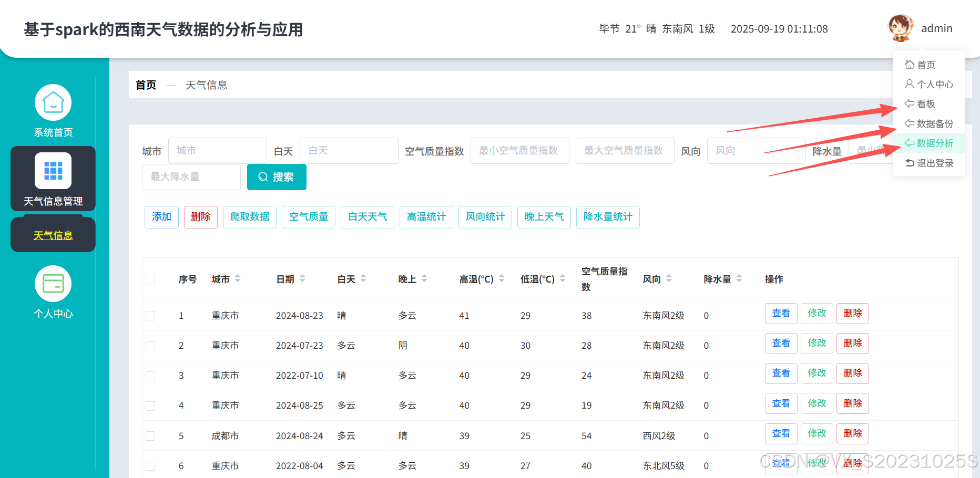Sort table by 风向 column arrows
This screenshot has width=980, height=478.
669,278
